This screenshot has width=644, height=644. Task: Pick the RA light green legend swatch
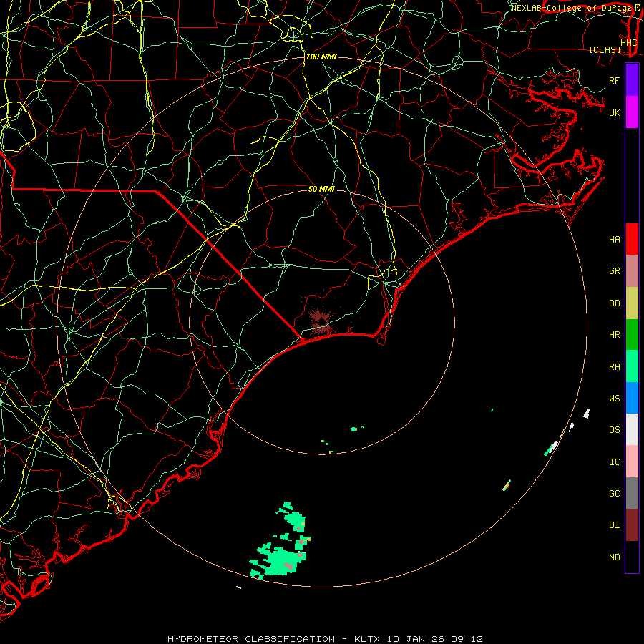click(x=632, y=366)
